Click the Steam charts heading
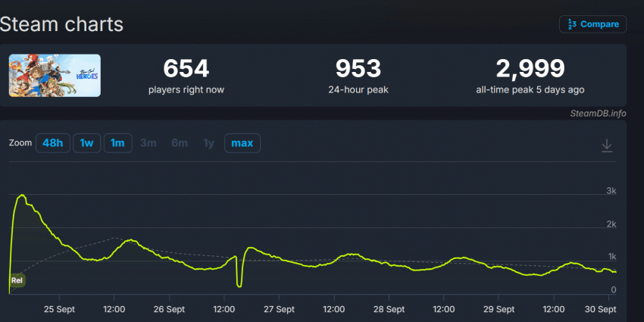 pos(61,24)
